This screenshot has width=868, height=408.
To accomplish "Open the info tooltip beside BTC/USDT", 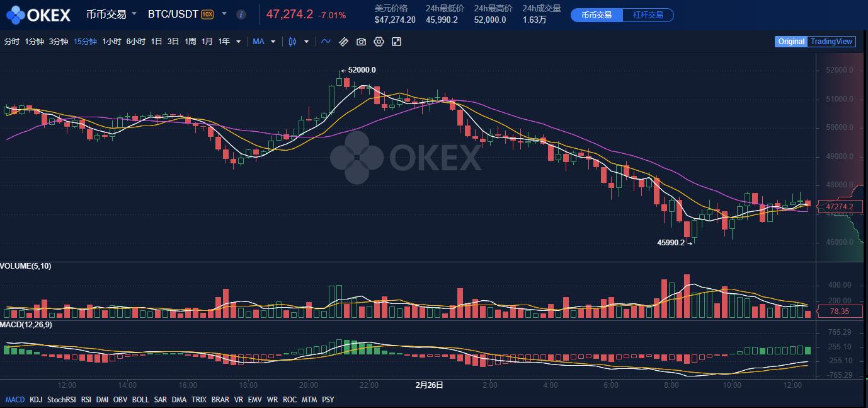I will 241,14.
